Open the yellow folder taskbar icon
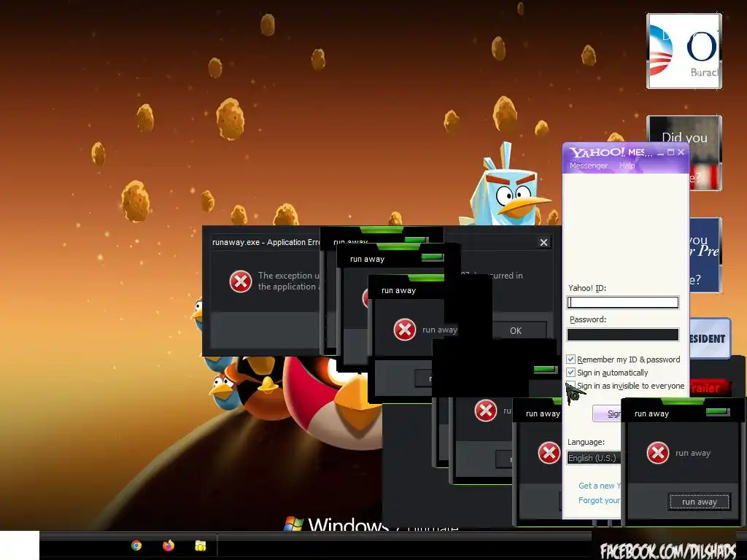Viewport: 747px width, 560px height. 201,545
